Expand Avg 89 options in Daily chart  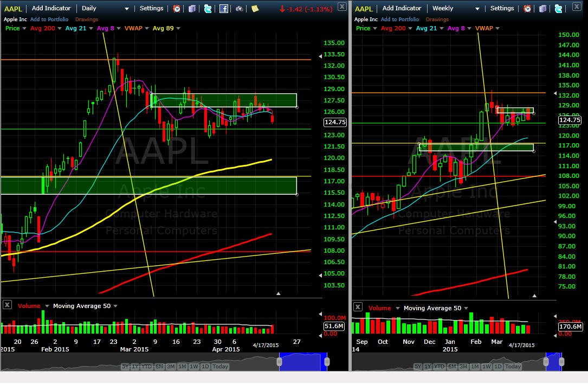tap(178, 29)
